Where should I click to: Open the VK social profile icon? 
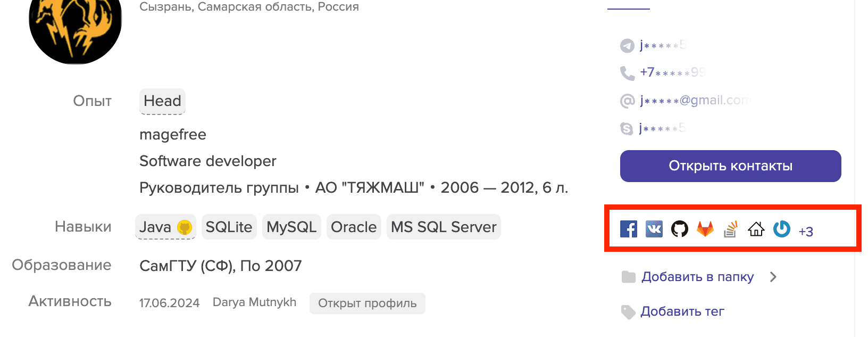[654, 229]
